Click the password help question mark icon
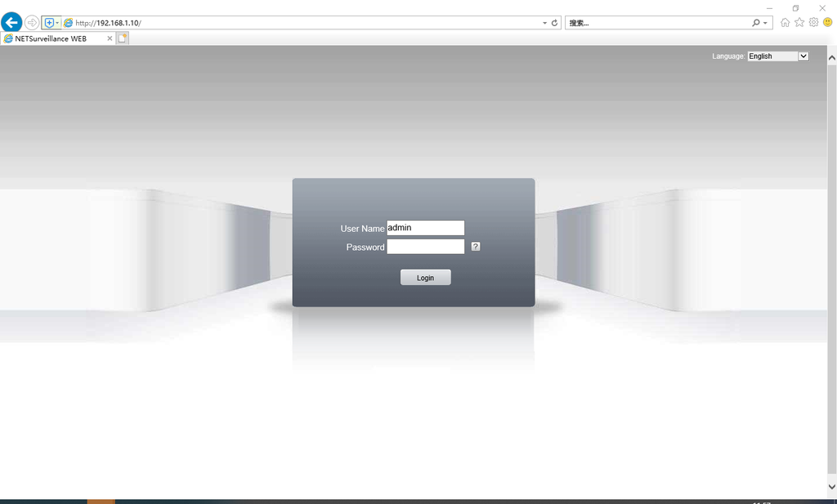 coord(476,247)
